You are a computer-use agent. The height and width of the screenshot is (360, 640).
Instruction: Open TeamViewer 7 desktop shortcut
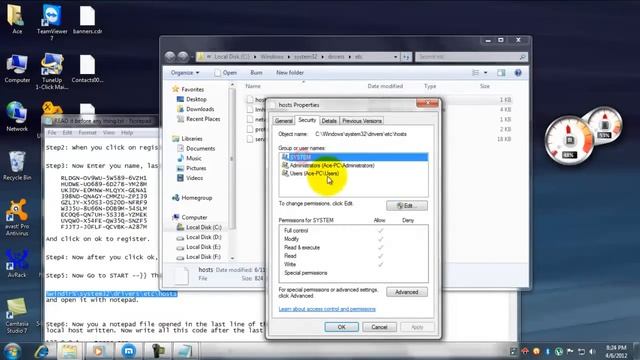[x=52, y=22]
